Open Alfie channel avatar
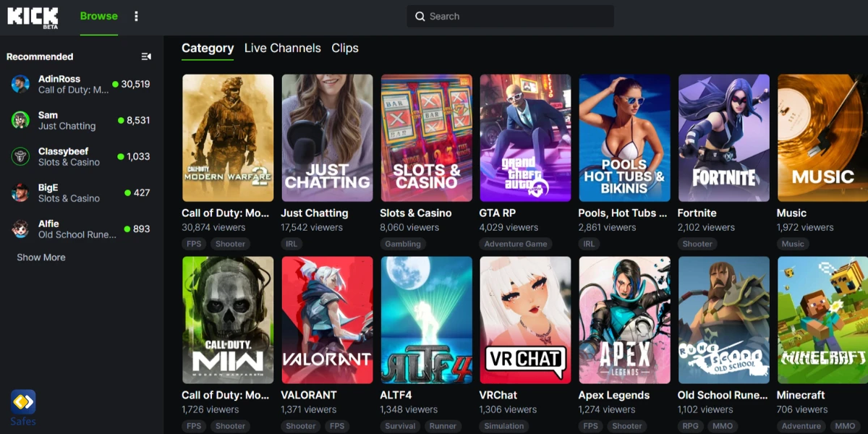The height and width of the screenshot is (434, 868). click(20, 229)
